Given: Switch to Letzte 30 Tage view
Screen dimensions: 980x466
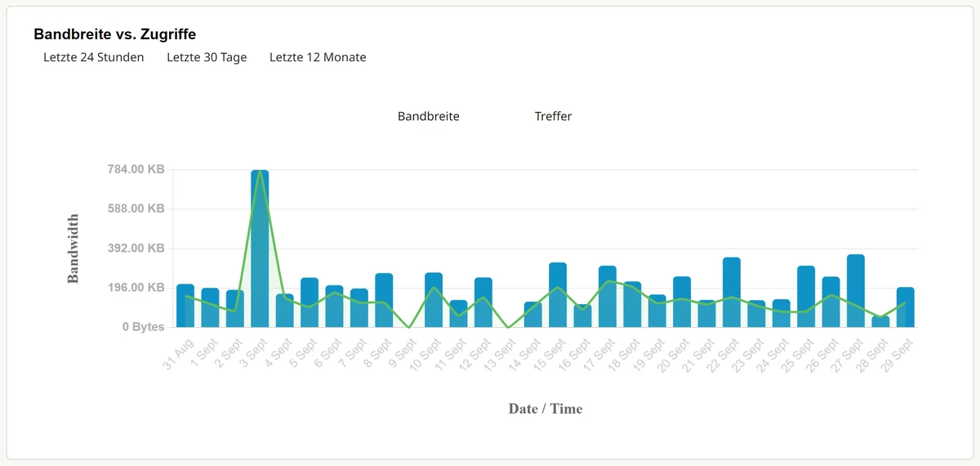Looking at the screenshot, I should (x=207, y=57).
